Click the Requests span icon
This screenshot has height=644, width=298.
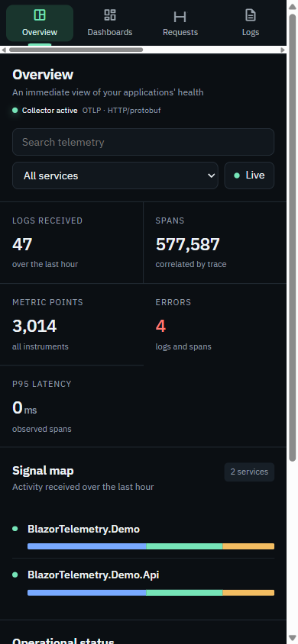pos(180,17)
